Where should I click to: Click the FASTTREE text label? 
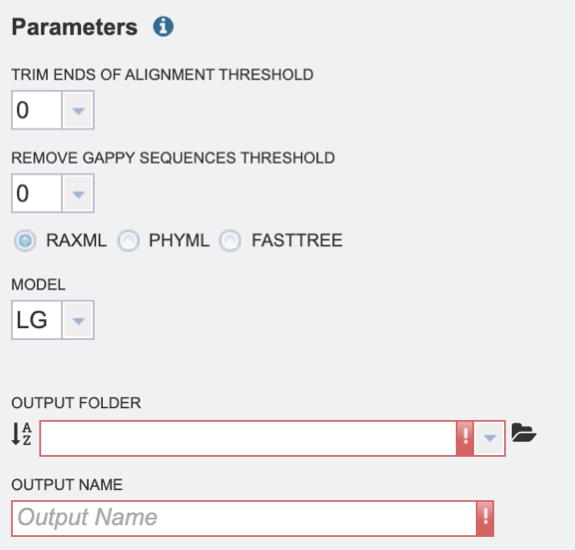tap(297, 241)
